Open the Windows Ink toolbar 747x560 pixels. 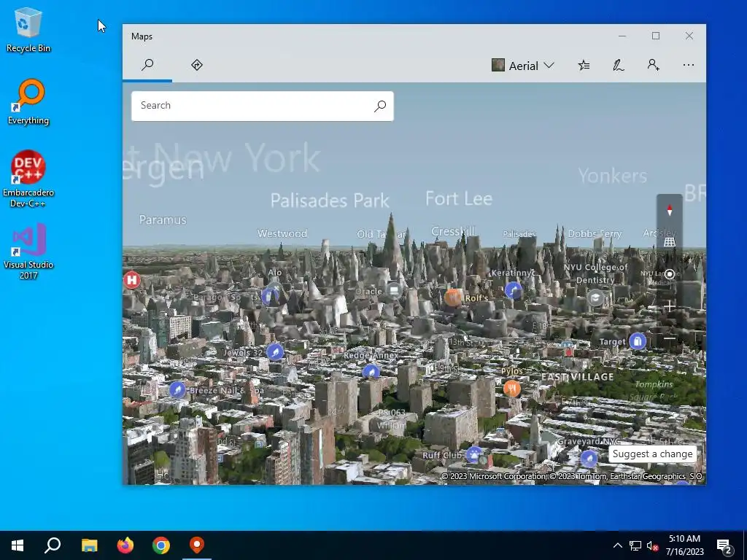(x=619, y=65)
